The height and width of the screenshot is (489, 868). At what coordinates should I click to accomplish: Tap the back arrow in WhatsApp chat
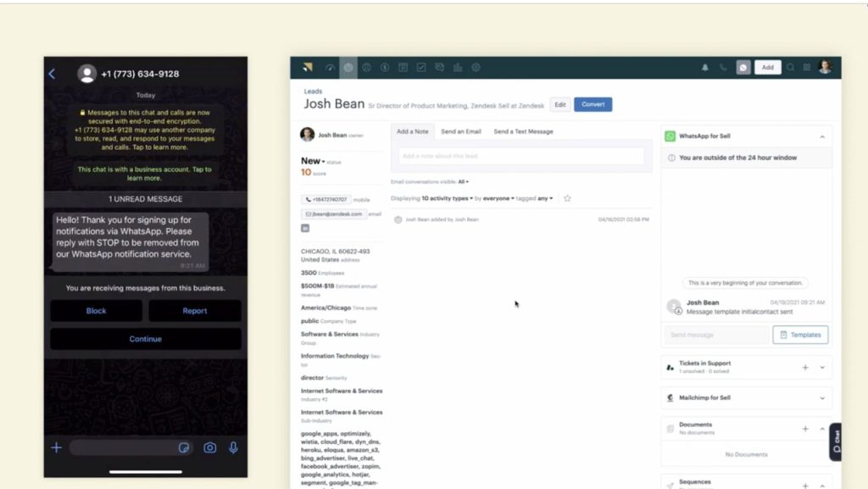[52, 74]
